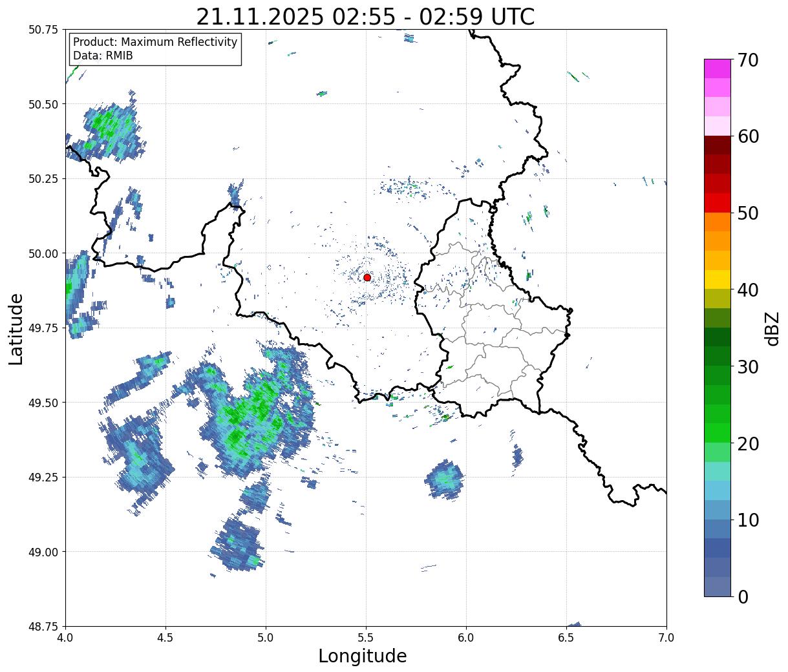Click latitude tick label "49.00"
This screenshot has width=788, height=672.
pyautogui.click(x=43, y=552)
